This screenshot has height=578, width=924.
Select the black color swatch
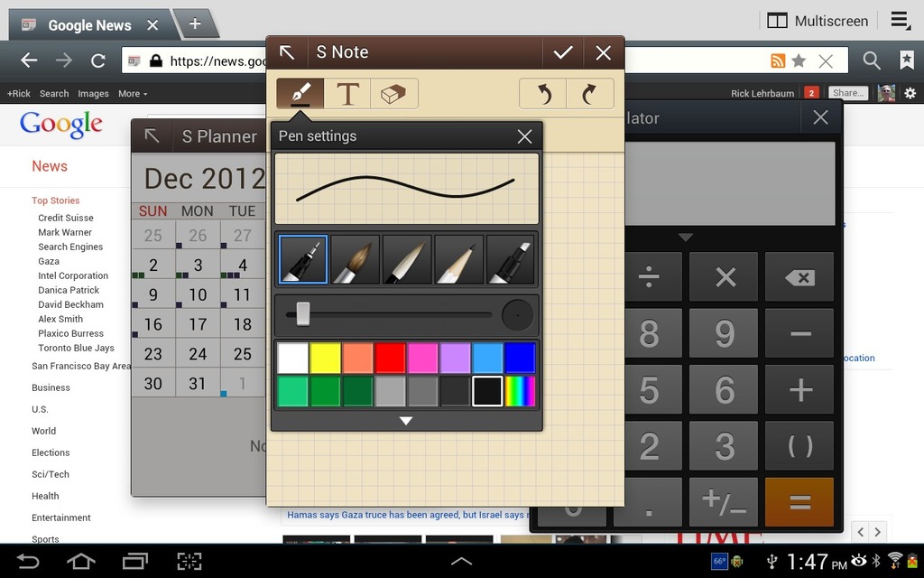coord(487,391)
